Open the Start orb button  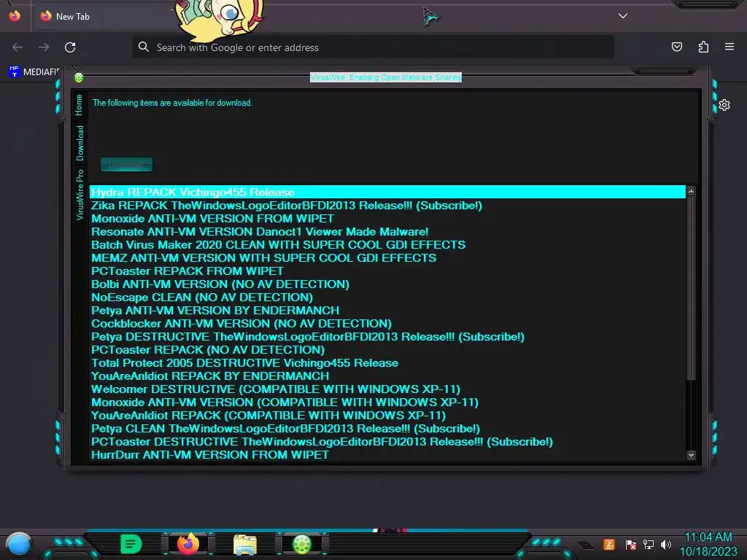pyautogui.click(x=18, y=544)
